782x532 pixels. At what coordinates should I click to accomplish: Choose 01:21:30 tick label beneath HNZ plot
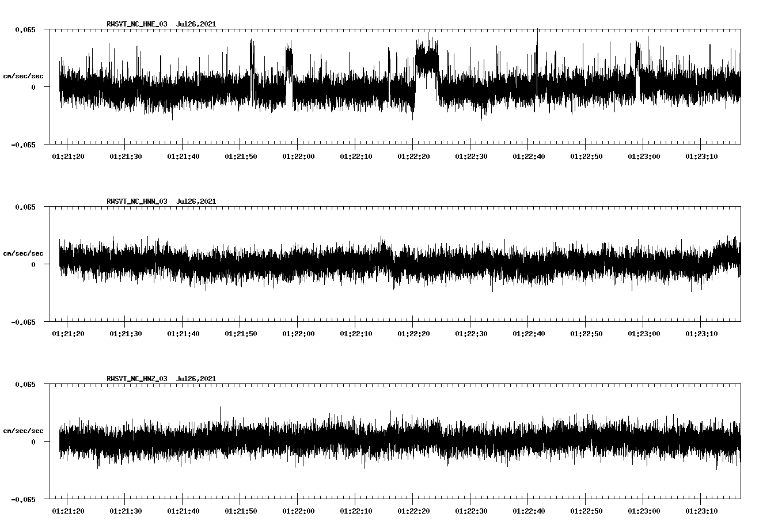click(x=126, y=511)
